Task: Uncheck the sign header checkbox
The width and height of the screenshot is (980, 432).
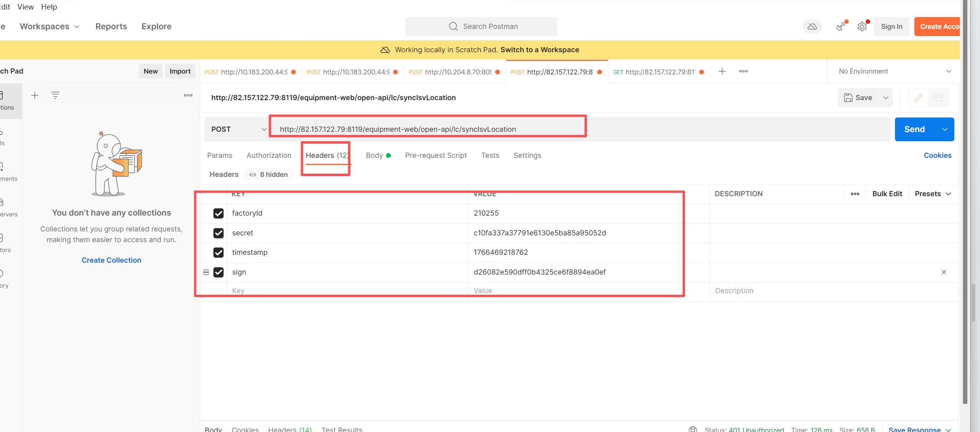Action: (218, 272)
